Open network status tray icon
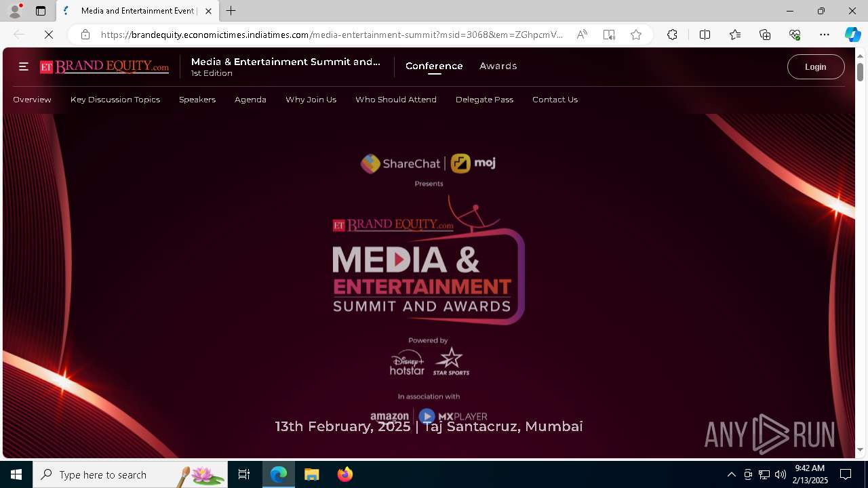Viewport: 868px width, 488px height. tap(764, 474)
